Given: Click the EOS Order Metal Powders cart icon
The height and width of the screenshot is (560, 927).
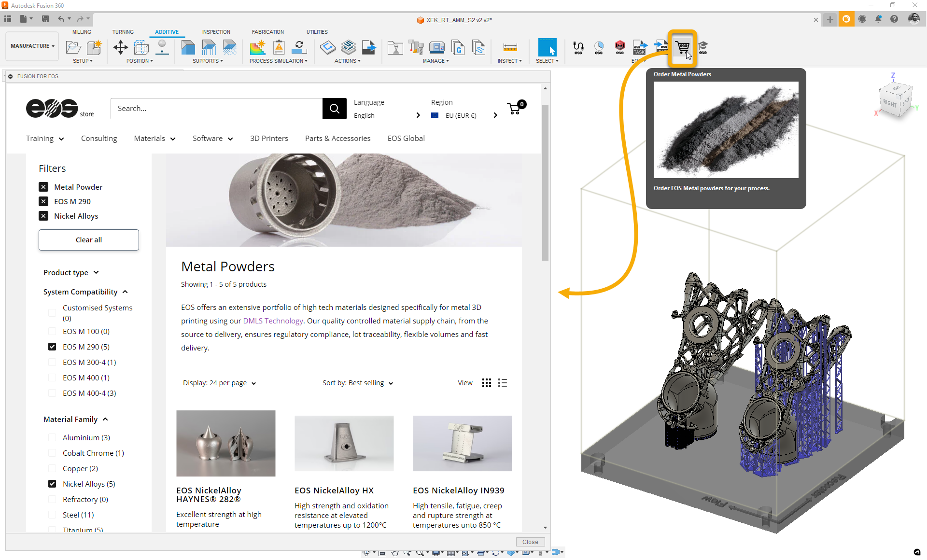Looking at the screenshot, I should (x=682, y=47).
